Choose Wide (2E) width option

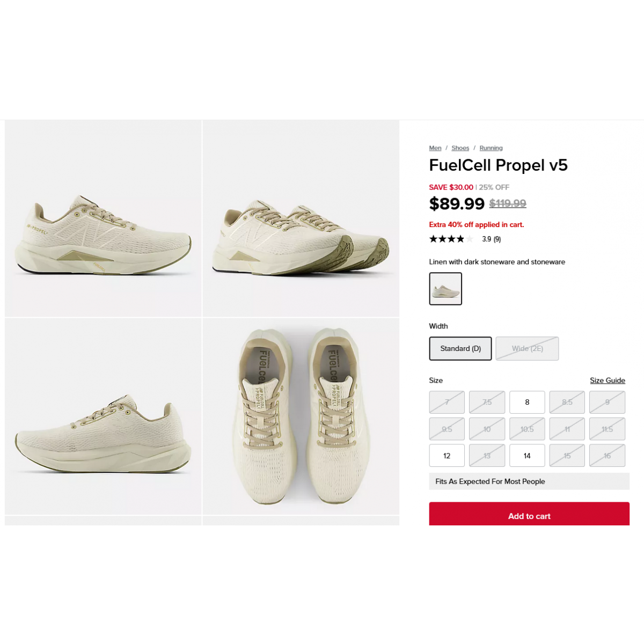(527, 348)
